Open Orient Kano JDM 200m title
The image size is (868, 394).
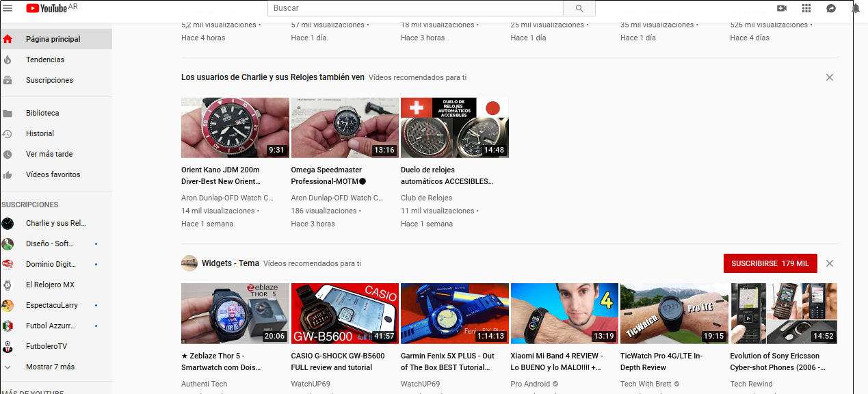tap(222, 176)
